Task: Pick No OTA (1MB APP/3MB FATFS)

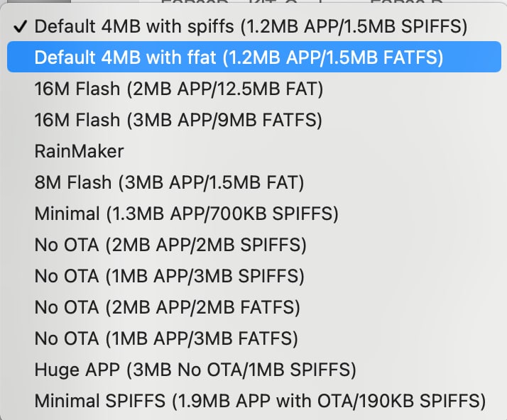Action: click(x=166, y=338)
